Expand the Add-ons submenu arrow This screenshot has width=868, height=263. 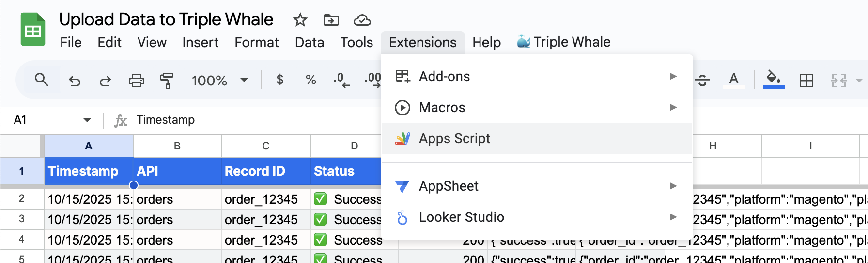click(x=673, y=76)
